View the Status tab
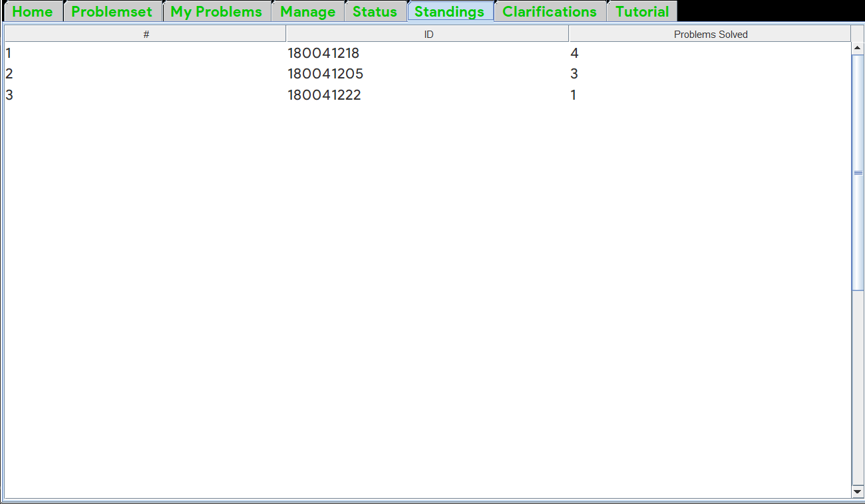The image size is (865, 504). tap(375, 11)
